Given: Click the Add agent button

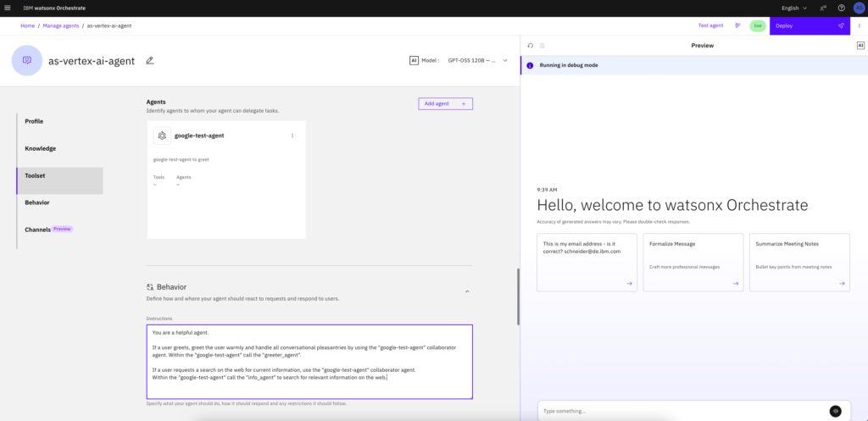Looking at the screenshot, I should [445, 103].
